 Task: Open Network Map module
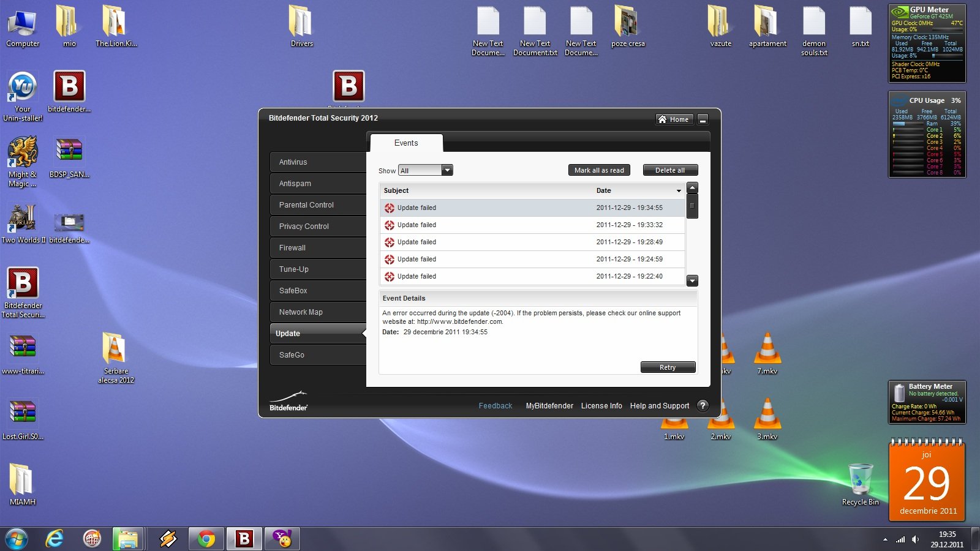point(318,312)
